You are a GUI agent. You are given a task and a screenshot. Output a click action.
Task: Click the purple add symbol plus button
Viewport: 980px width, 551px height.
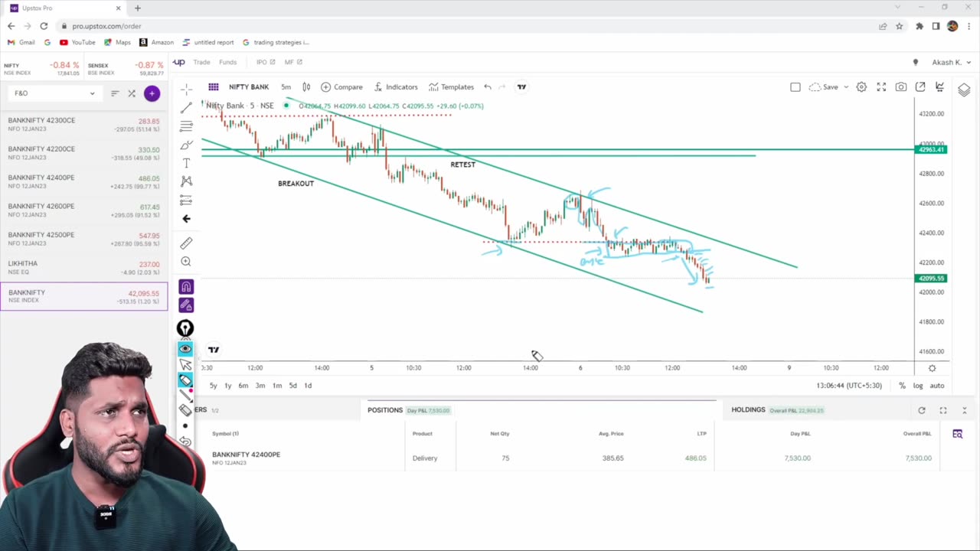(x=152, y=93)
